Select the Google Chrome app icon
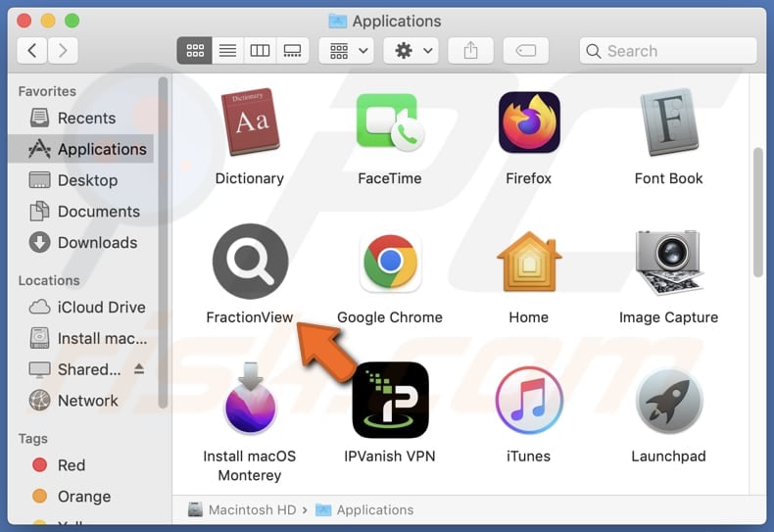 coord(390,262)
